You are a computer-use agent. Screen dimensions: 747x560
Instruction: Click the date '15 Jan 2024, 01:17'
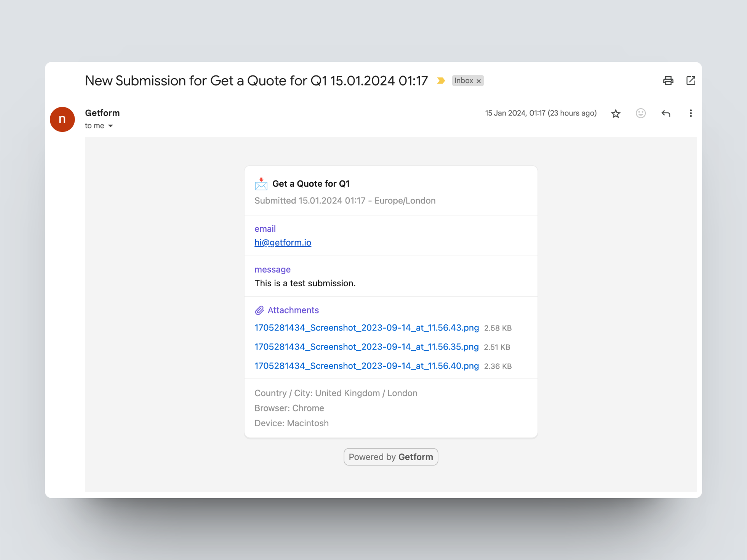coord(515,113)
